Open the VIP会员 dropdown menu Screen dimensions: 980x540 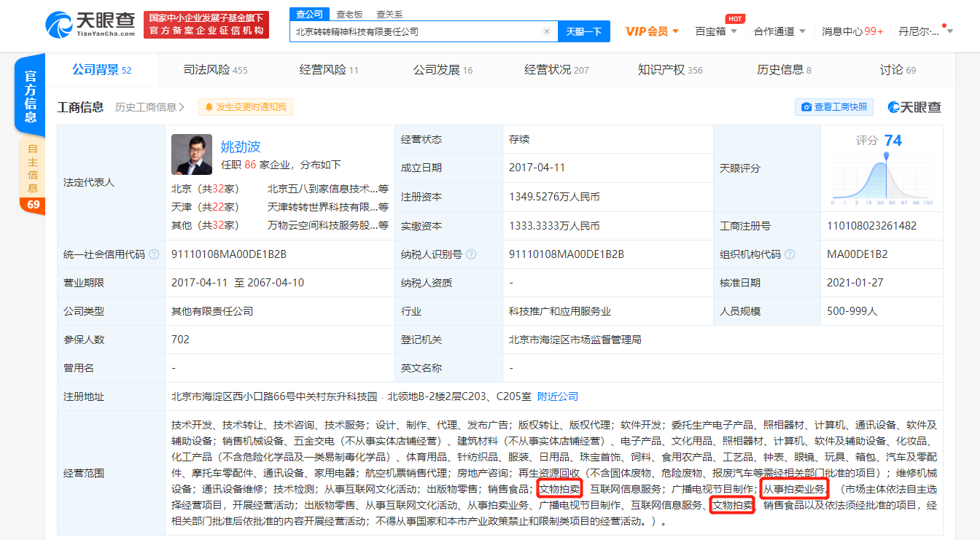653,31
